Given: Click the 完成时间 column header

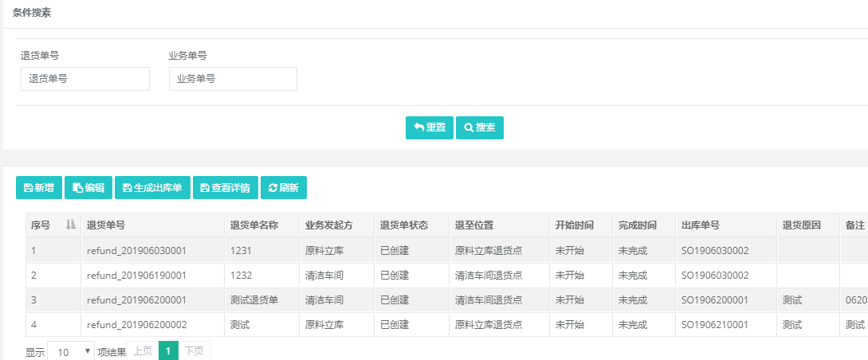Looking at the screenshot, I should pyautogui.click(x=644, y=225).
